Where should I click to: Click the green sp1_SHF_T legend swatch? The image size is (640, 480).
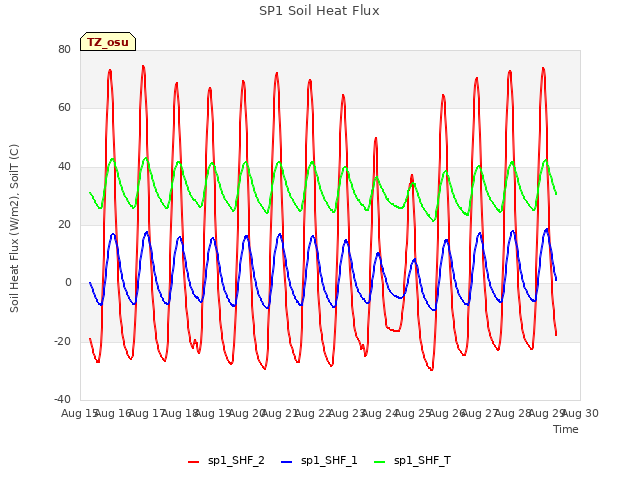pyautogui.click(x=380, y=462)
